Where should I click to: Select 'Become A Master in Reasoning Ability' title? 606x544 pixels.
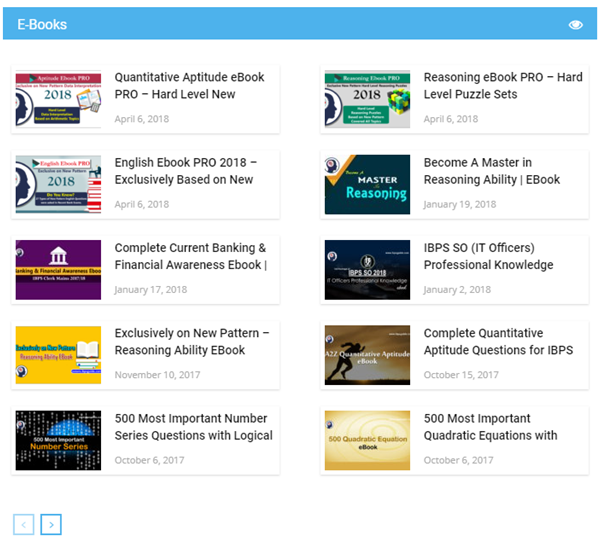pyautogui.click(x=491, y=171)
